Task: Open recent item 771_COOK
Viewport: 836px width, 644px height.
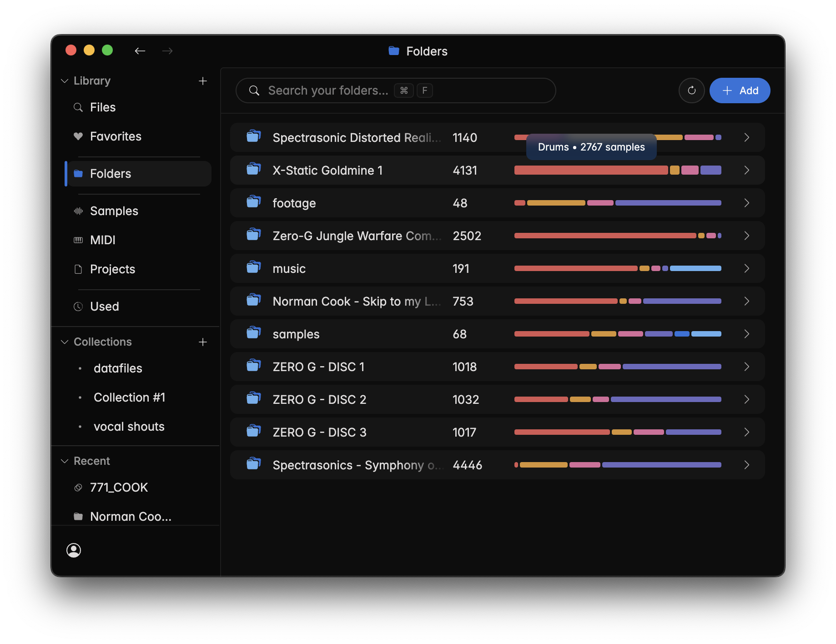Action: click(119, 488)
